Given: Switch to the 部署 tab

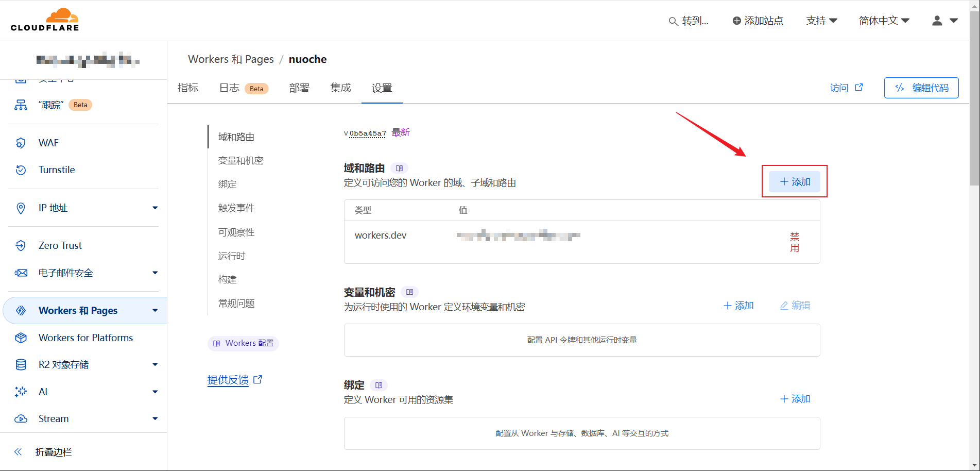Looking at the screenshot, I should (x=299, y=88).
